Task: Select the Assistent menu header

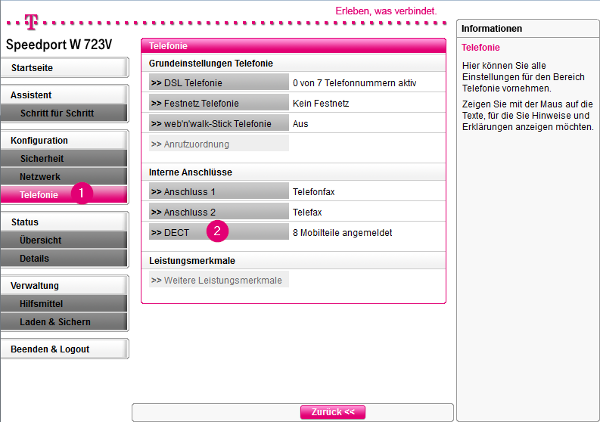Action: coord(64,95)
